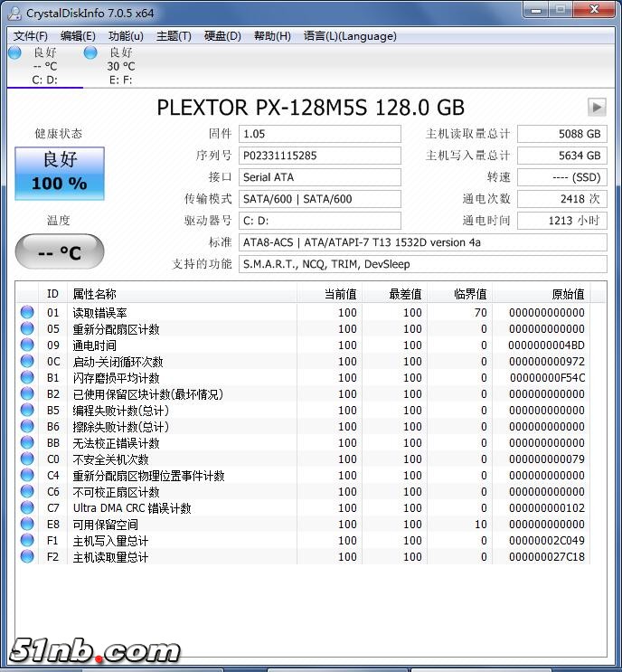Click the 属性名称 column header
The image size is (622, 672).
click(182, 294)
